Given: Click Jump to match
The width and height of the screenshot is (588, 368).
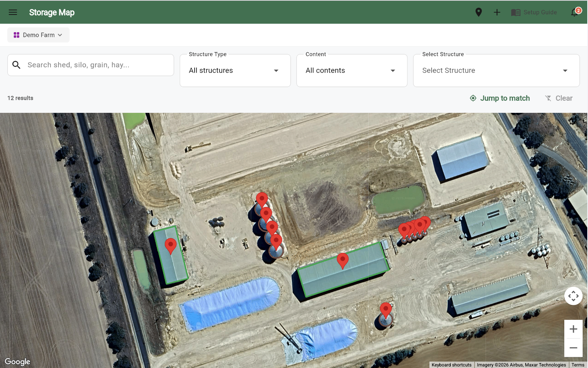Looking at the screenshot, I should [500, 98].
